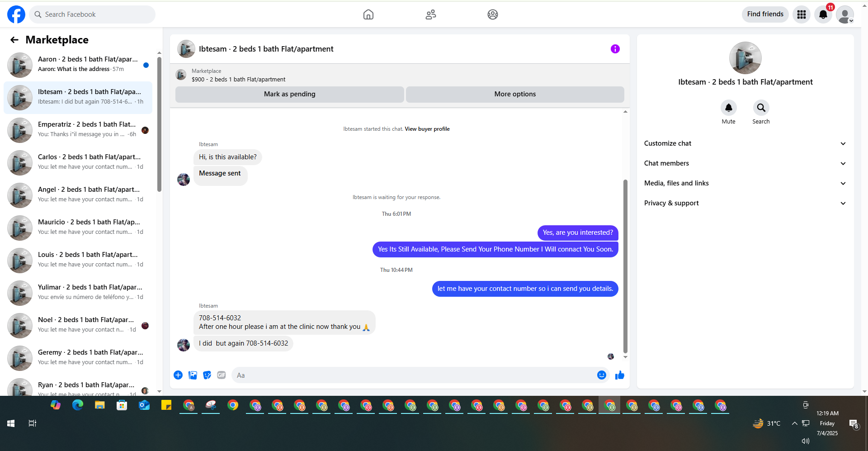
Task: Open View buyer profile link
Action: point(427,129)
